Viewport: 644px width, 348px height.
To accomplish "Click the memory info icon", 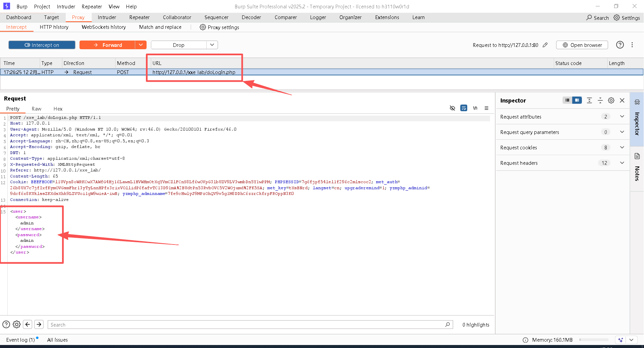I will tap(525, 340).
